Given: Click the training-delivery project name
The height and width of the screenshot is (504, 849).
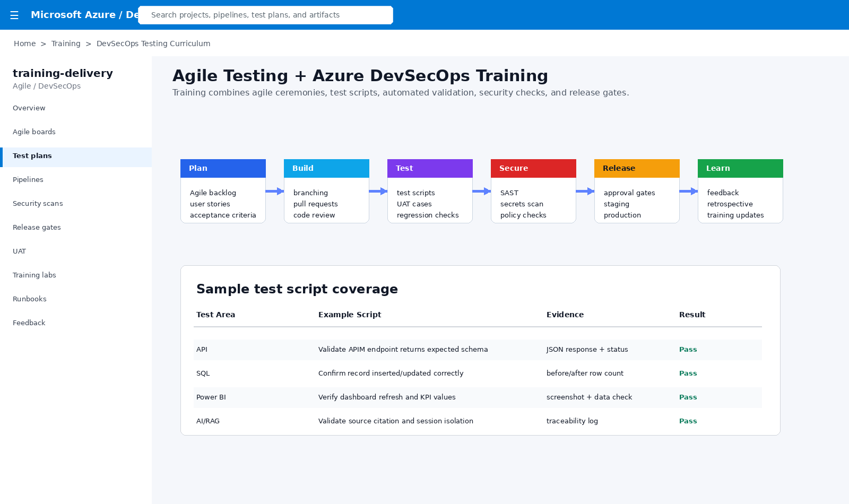Looking at the screenshot, I should pos(63,73).
